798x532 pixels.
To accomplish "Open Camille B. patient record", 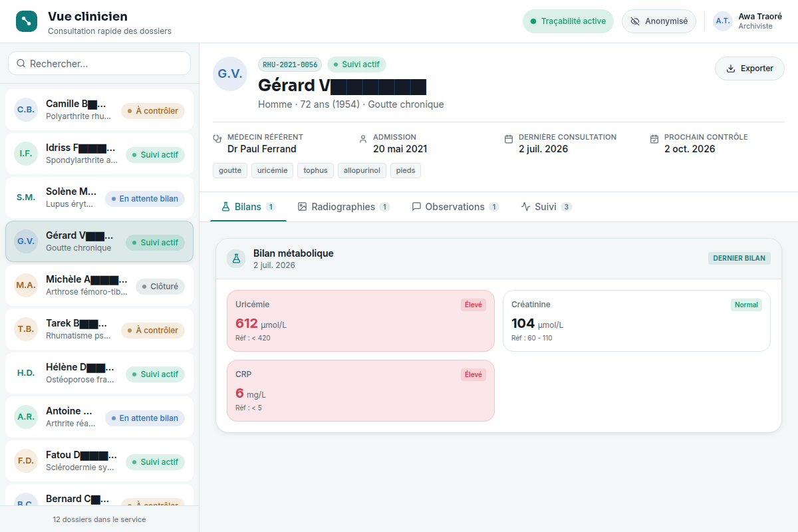I will point(100,110).
